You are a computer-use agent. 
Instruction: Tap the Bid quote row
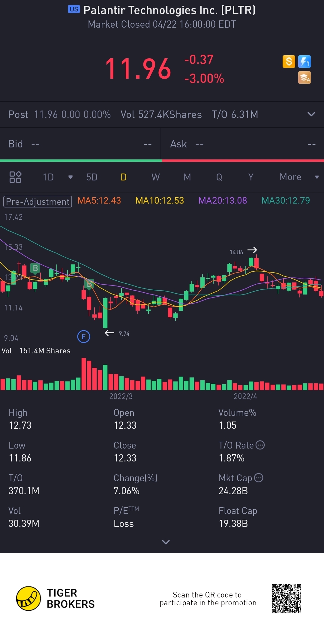[x=80, y=144]
